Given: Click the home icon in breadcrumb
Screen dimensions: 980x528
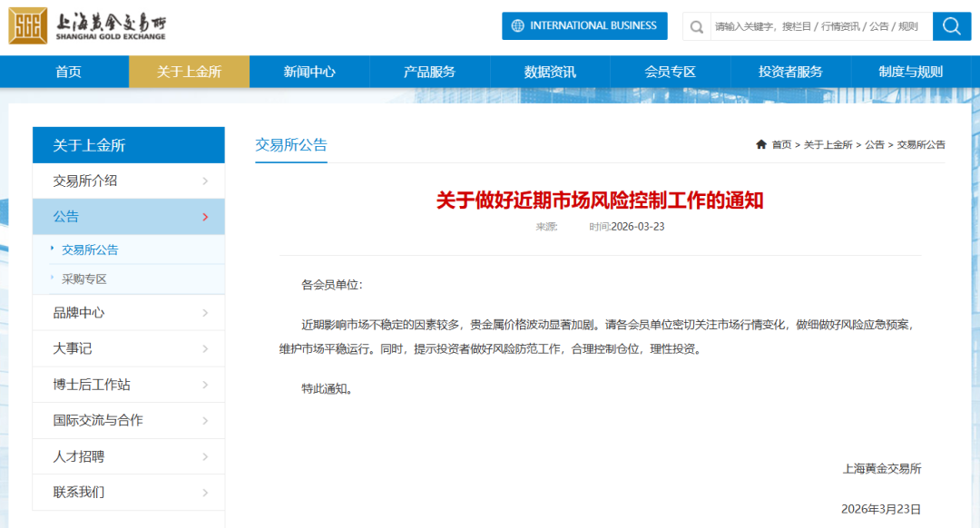Looking at the screenshot, I should 760,144.
